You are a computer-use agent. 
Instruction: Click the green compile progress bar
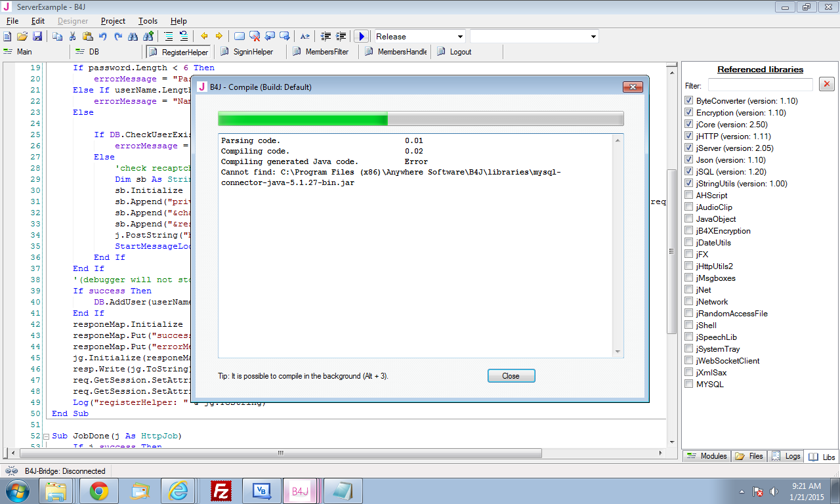(421, 119)
